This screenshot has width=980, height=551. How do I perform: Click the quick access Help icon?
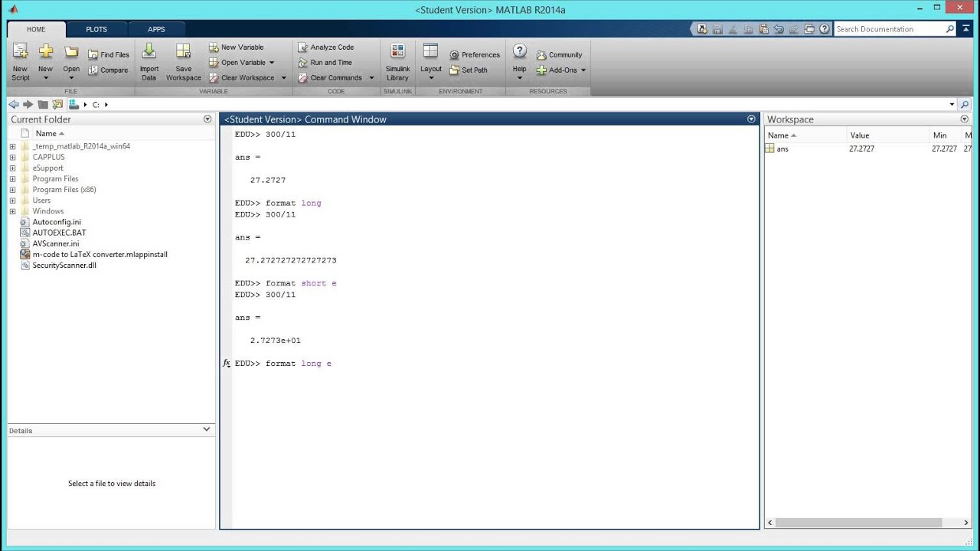[x=825, y=29]
